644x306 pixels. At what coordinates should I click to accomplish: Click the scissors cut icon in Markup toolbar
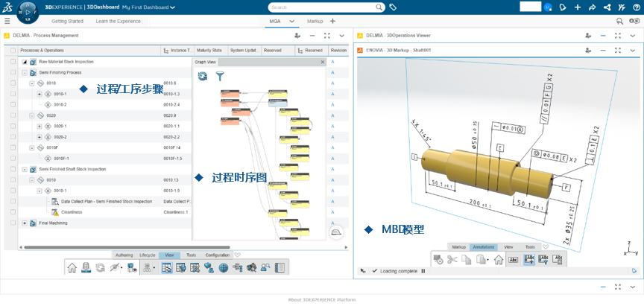(x=452, y=259)
